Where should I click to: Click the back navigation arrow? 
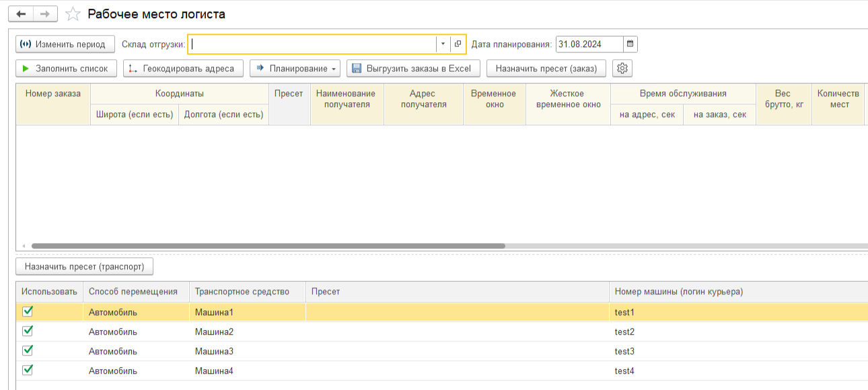[x=21, y=14]
